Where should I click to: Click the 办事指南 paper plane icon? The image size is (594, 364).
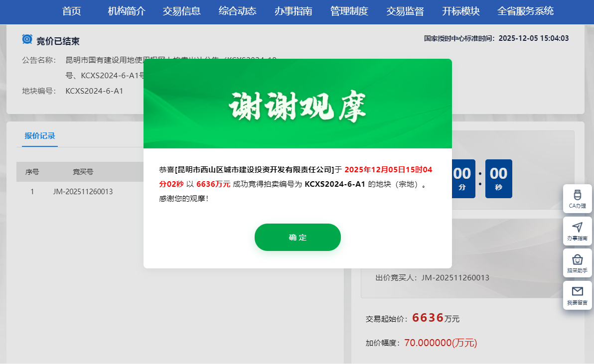coord(578,228)
